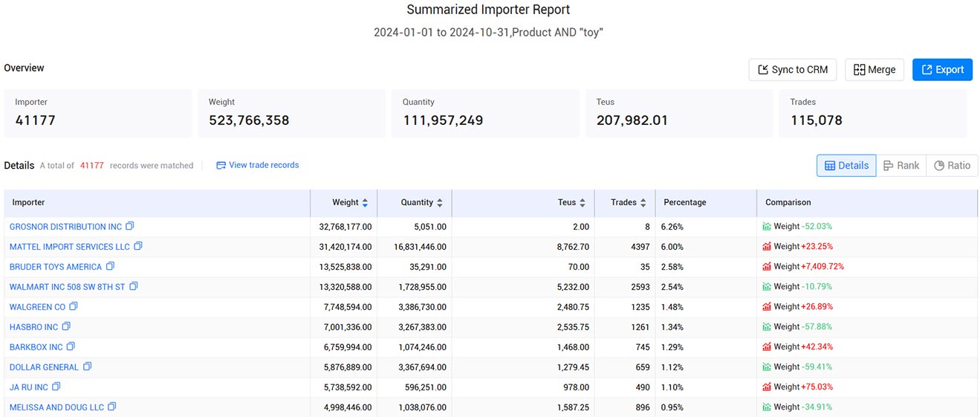
Task: Switch to Ratio view tab
Action: coord(952,166)
